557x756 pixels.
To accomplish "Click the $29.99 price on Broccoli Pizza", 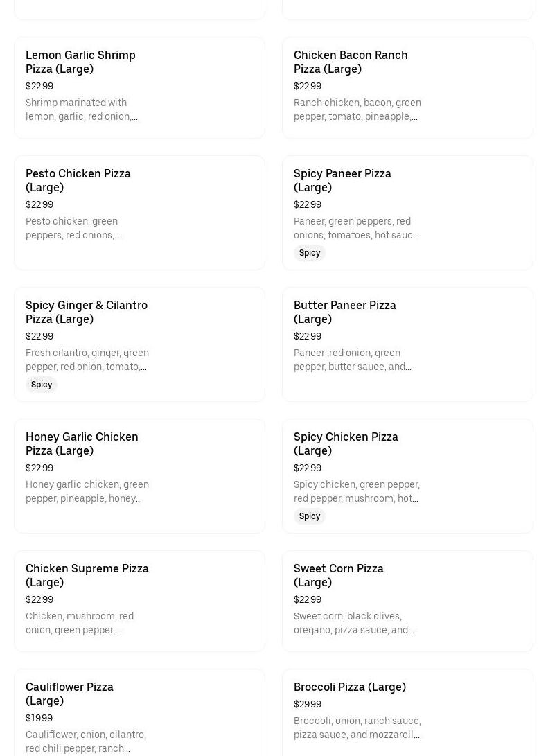I will pyautogui.click(x=308, y=704).
